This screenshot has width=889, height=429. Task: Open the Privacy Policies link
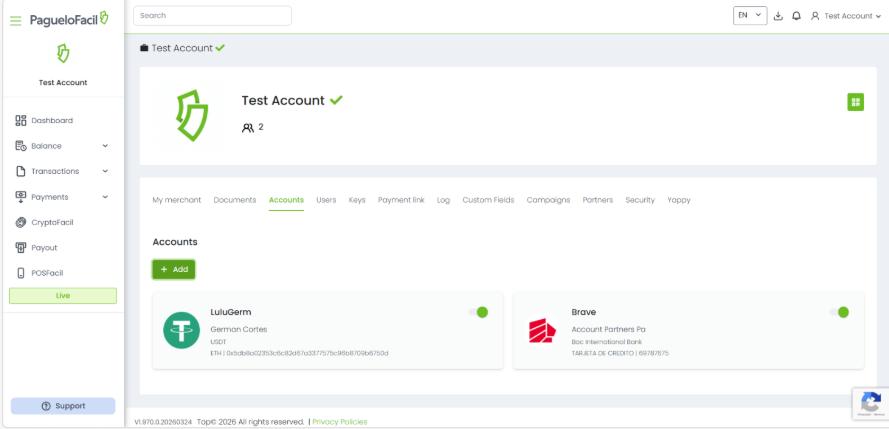(339, 422)
